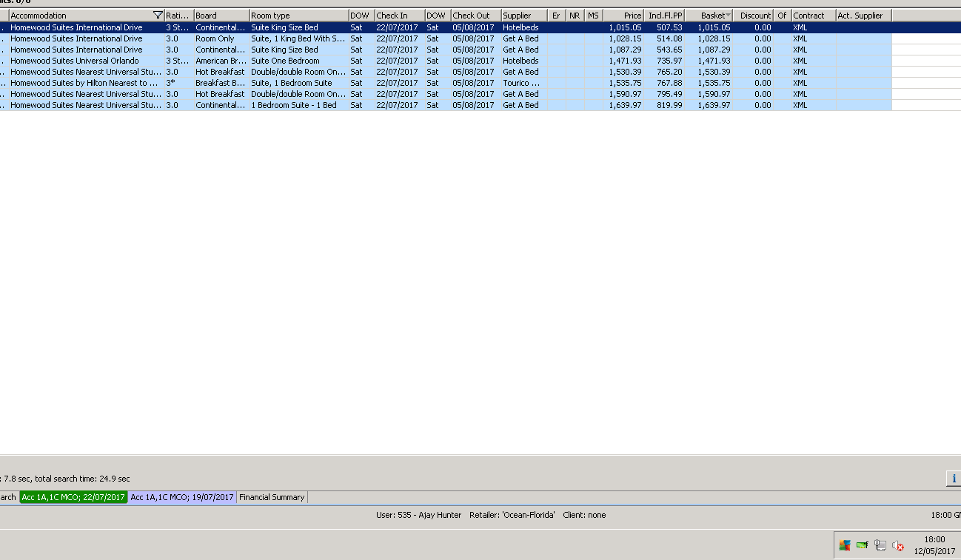Screen dimensions: 961x560
Task: Click the colorful flag tray icon
Action: click(x=845, y=546)
